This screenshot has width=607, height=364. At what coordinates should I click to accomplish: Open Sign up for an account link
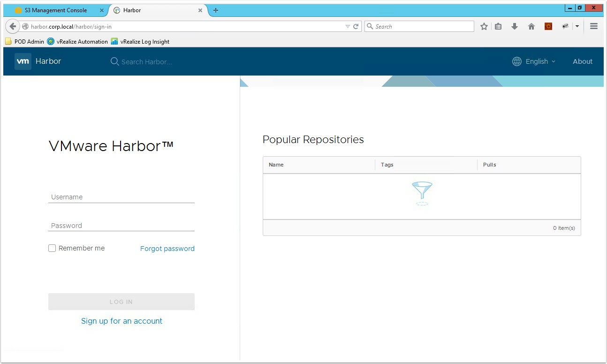click(122, 321)
